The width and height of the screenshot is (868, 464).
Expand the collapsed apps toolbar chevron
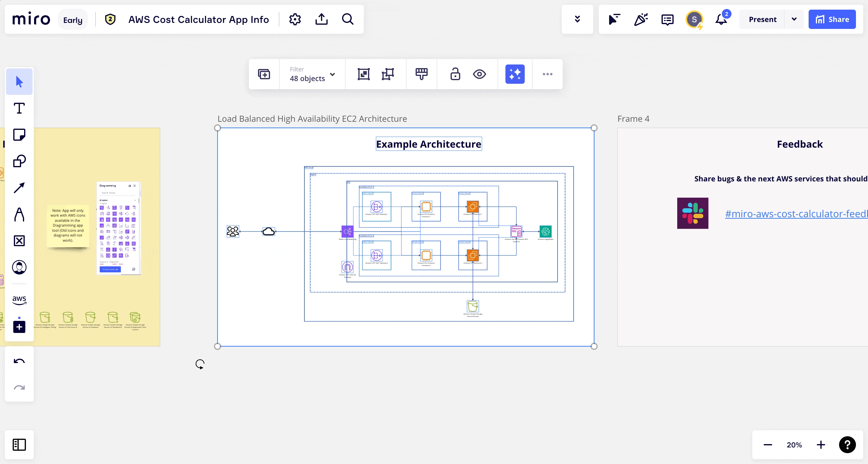click(577, 19)
